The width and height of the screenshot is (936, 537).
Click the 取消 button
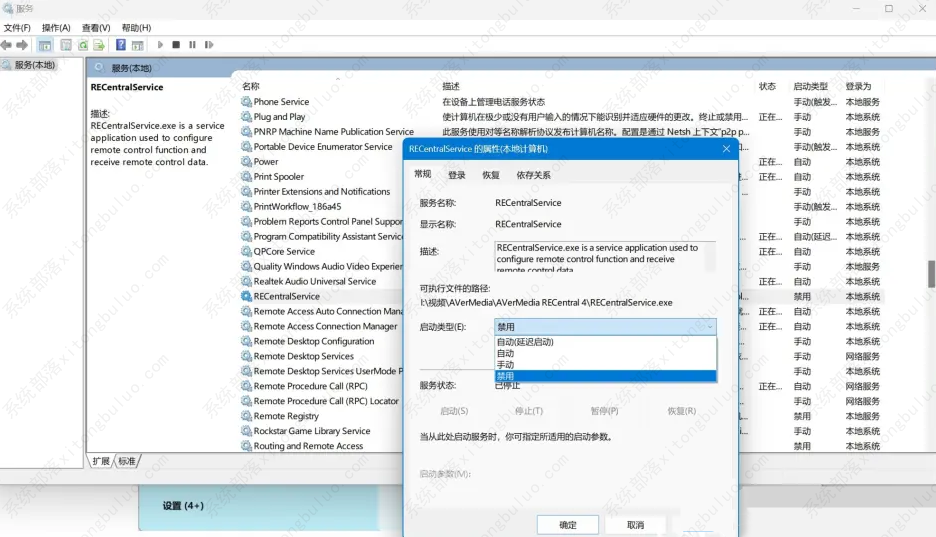click(x=635, y=525)
